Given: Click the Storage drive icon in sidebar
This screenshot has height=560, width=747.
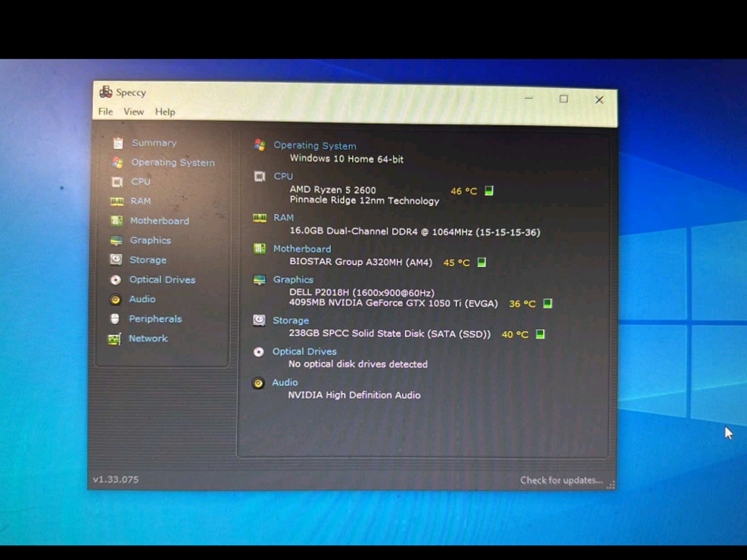Looking at the screenshot, I should coord(116,260).
